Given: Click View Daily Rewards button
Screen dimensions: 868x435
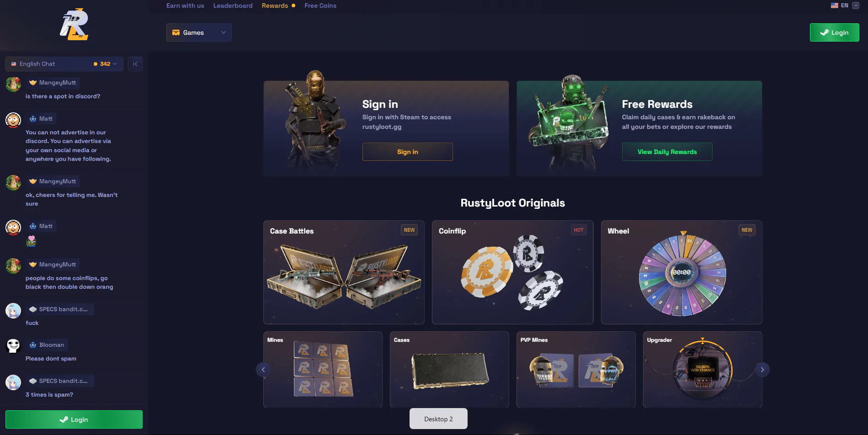Looking at the screenshot, I should tap(667, 152).
